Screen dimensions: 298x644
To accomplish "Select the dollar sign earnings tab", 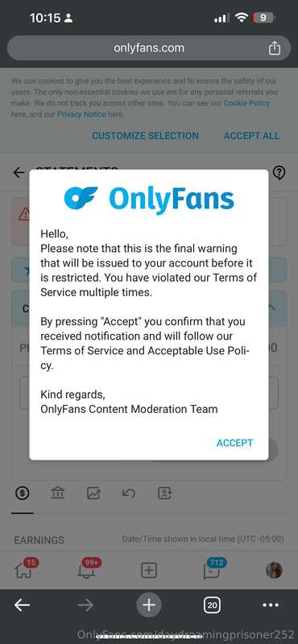I will pos(23,493).
